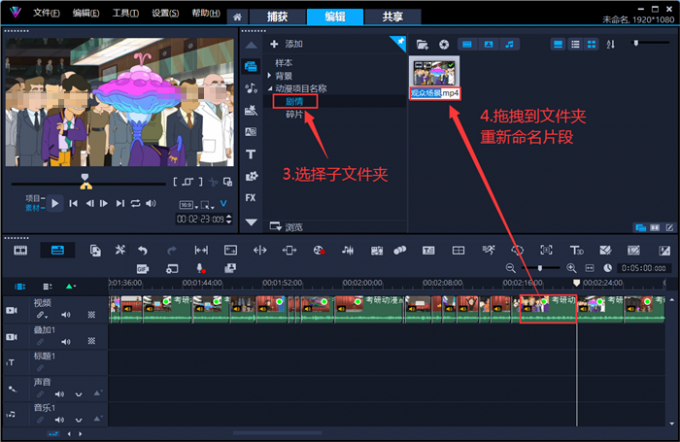The width and height of the screenshot is (680, 442).
Task: Expand the 音乐1 track options chevron
Action: click(78, 420)
